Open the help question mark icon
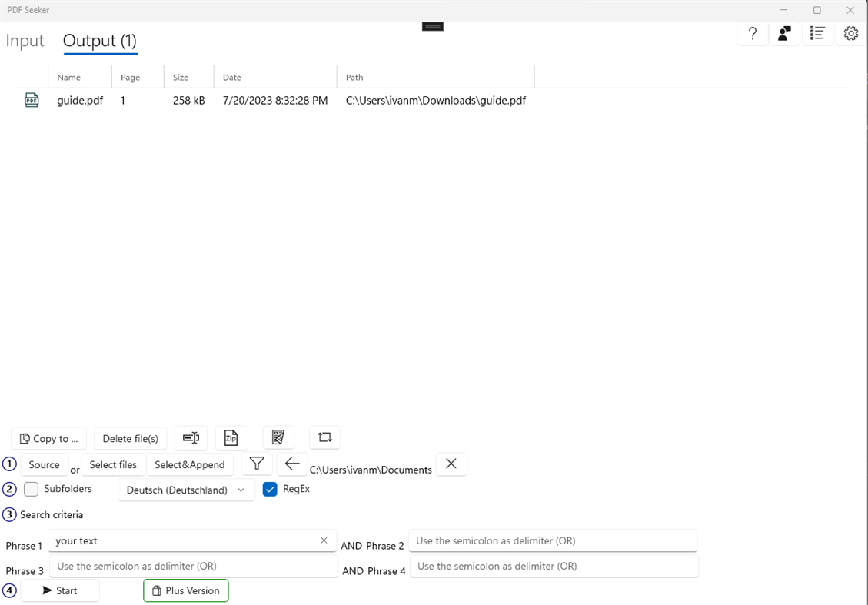The height and width of the screenshot is (605, 868). pos(752,33)
